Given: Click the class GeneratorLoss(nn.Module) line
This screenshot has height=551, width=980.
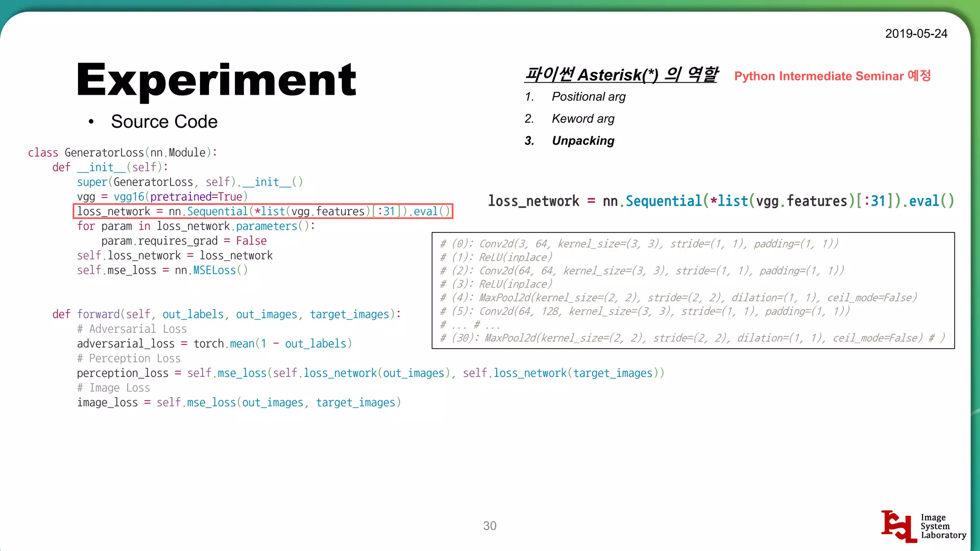Looking at the screenshot, I should point(122,153).
